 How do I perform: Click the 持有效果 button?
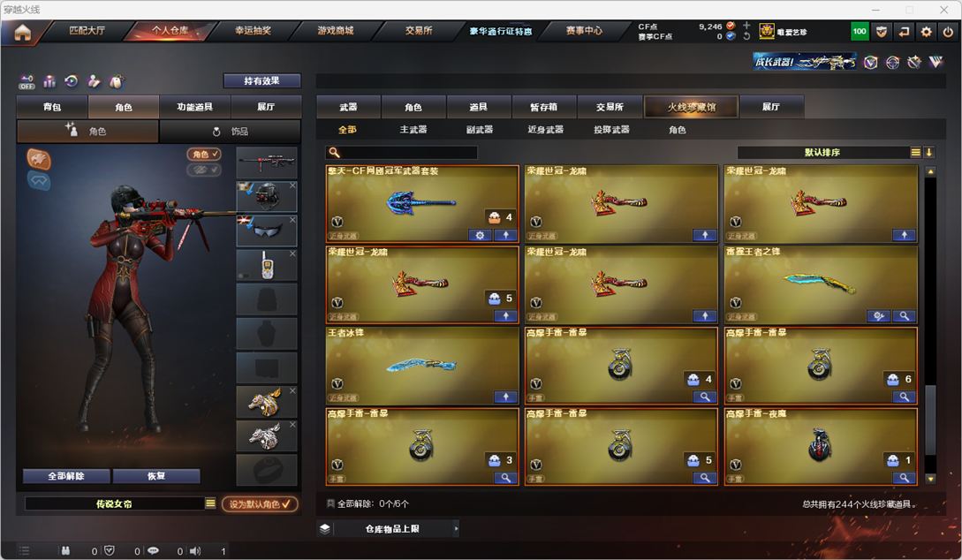pyautogui.click(x=262, y=80)
